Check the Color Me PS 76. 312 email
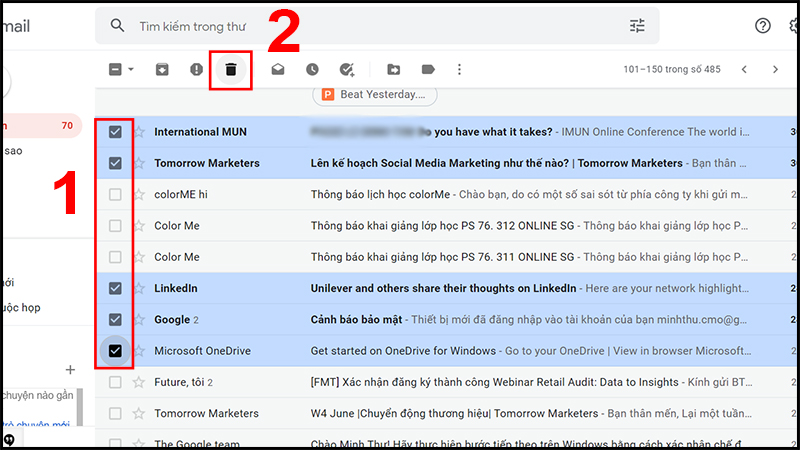 click(115, 226)
